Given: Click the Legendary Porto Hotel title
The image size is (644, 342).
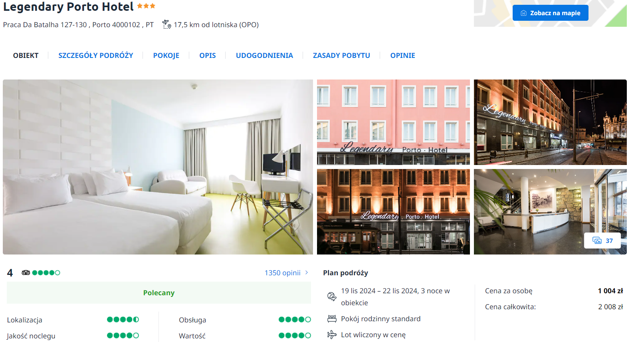Looking at the screenshot, I should click(x=68, y=7).
